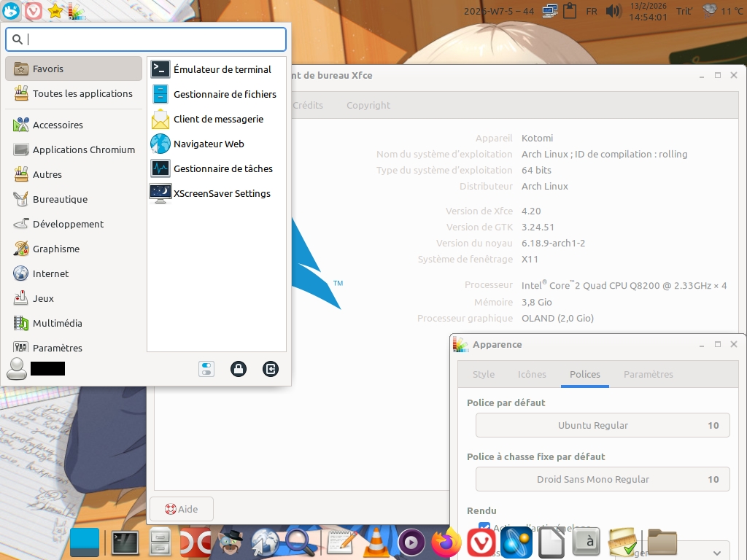Open XScreenSaver Settings from favorites
Image resolution: width=747 pixels, height=560 pixels.
point(221,193)
